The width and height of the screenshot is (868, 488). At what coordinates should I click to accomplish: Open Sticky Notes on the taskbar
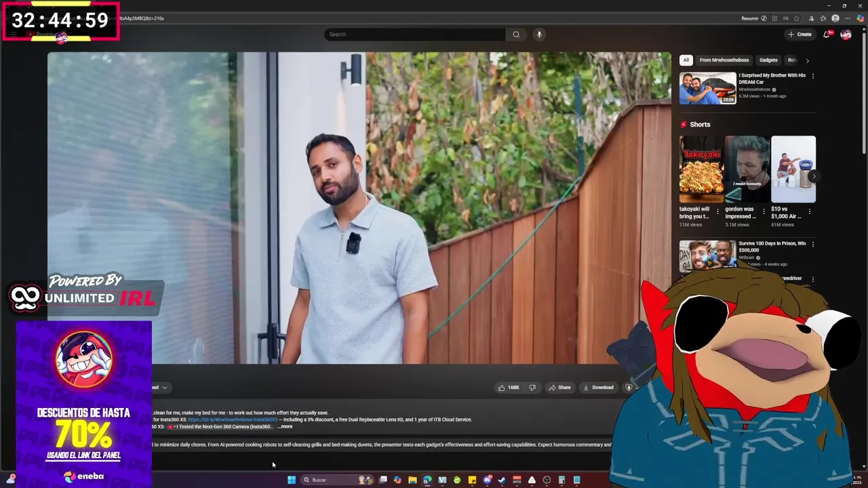pos(472,480)
